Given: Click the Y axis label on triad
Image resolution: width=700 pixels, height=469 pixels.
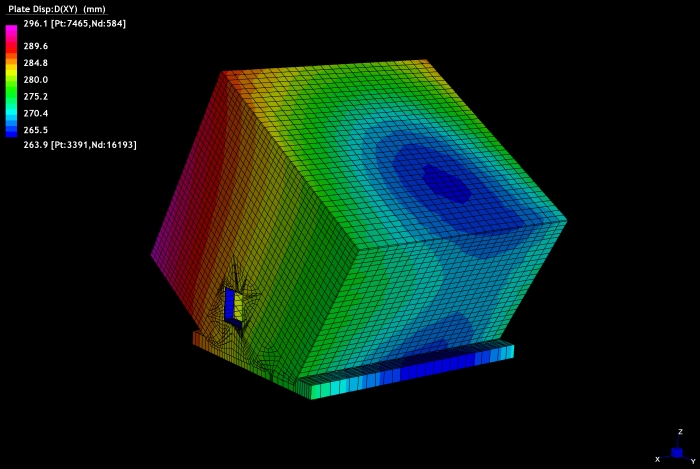Looking at the screenshot, I should [693, 460].
